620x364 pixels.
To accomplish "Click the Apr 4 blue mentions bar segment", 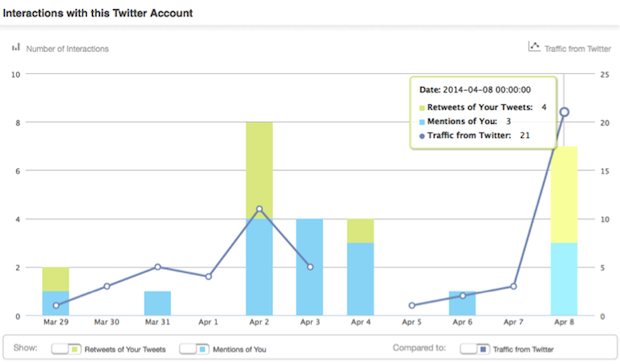I will 361,279.
